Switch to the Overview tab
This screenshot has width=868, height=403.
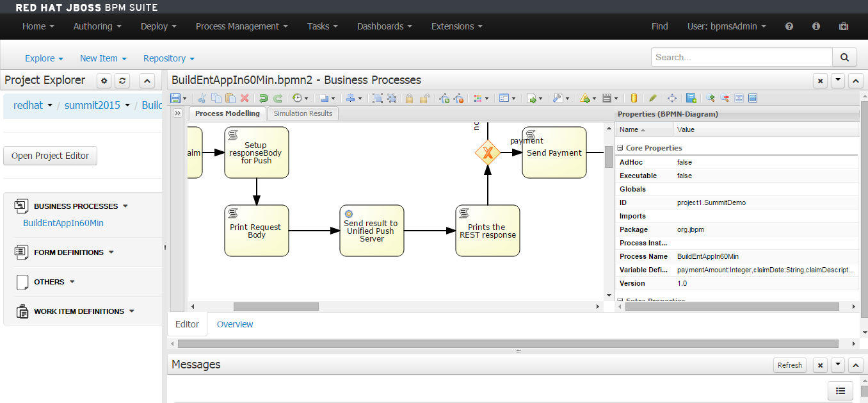(x=235, y=324)
